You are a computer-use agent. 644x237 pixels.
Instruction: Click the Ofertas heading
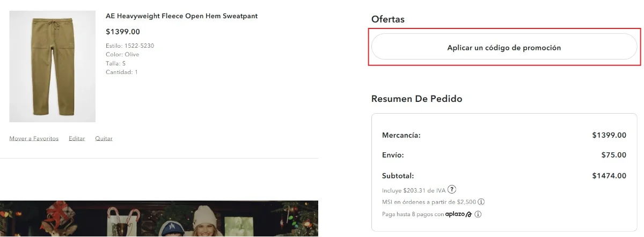point(388,19)
